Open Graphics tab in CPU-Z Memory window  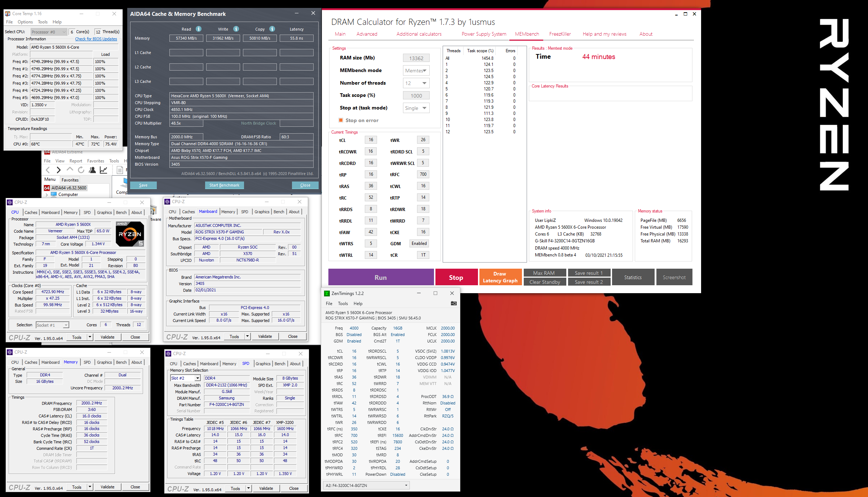coord(104,362)
